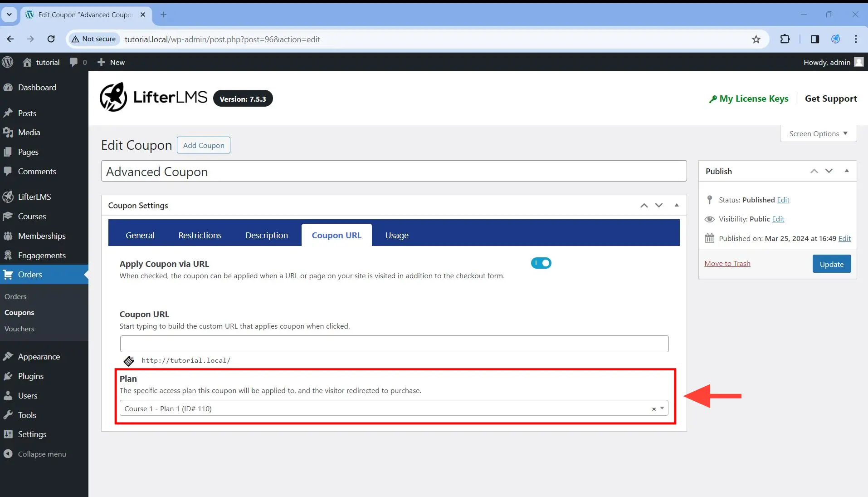868x497 pixels.
Task: Switch to the Description tab
Action: coord(266,235)
